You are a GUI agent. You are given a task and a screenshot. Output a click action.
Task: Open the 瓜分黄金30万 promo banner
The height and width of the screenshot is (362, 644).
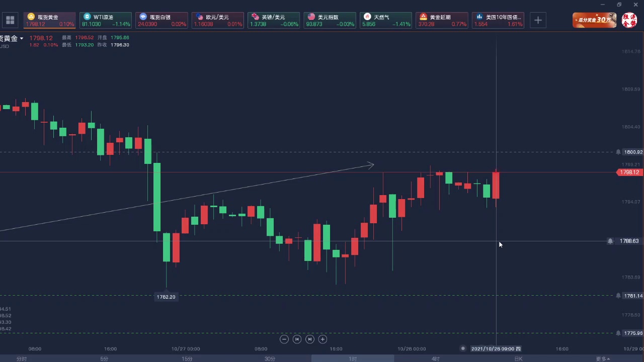pos(594,20)
